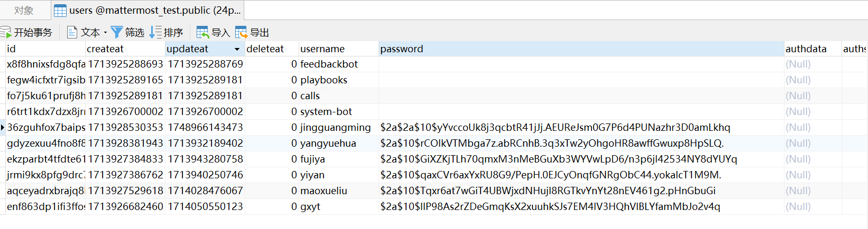Click the Begin Transaction (开始事务) icon

click(x=6, y=33)
